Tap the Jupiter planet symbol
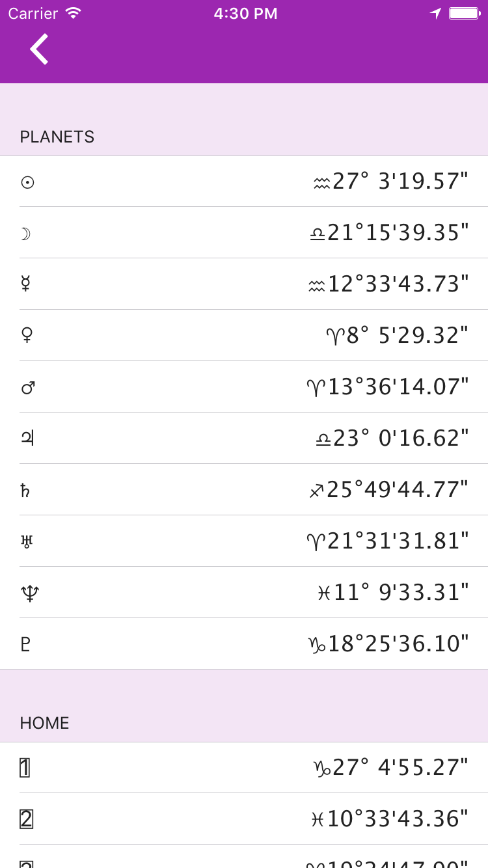 27,438
